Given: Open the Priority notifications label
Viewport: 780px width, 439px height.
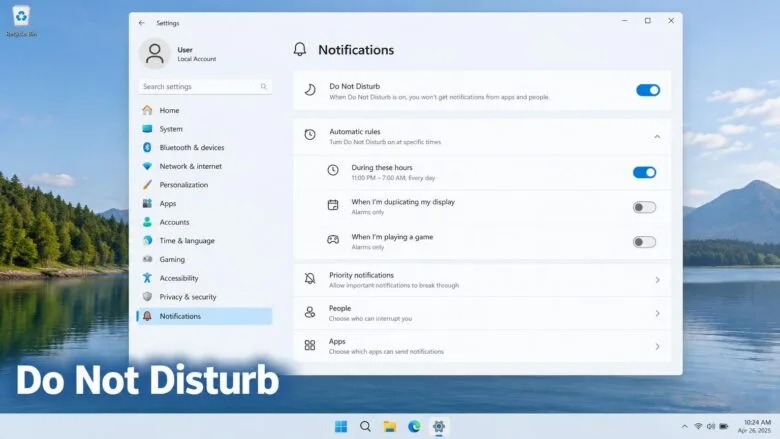Looking at the screenshot, I should (x=361, y=275).
